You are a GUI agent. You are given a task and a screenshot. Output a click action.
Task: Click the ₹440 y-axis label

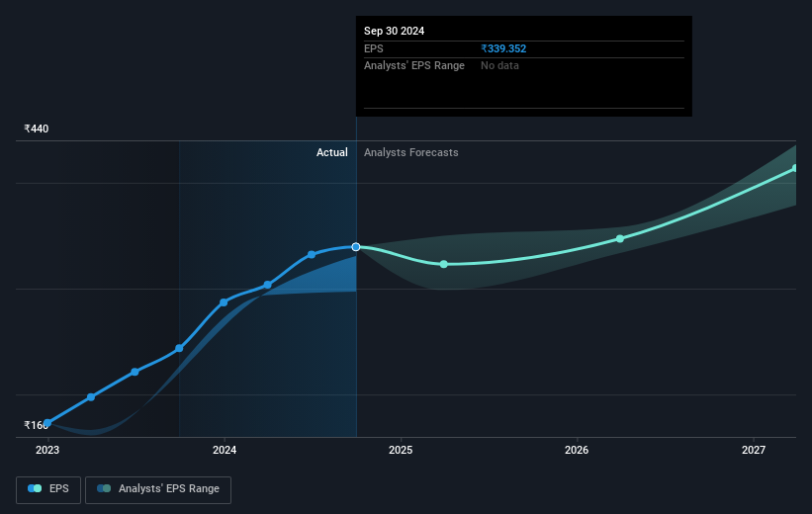[37, 128]
